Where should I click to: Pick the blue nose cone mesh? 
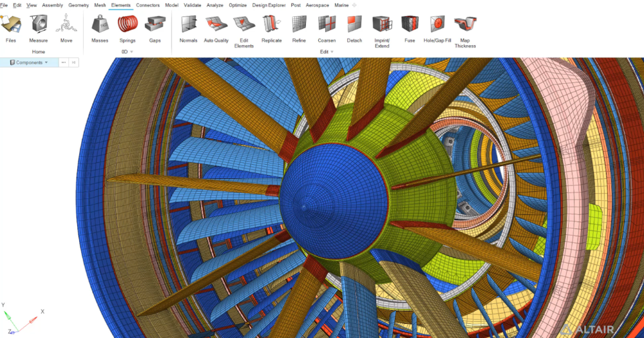click(334, 202)
